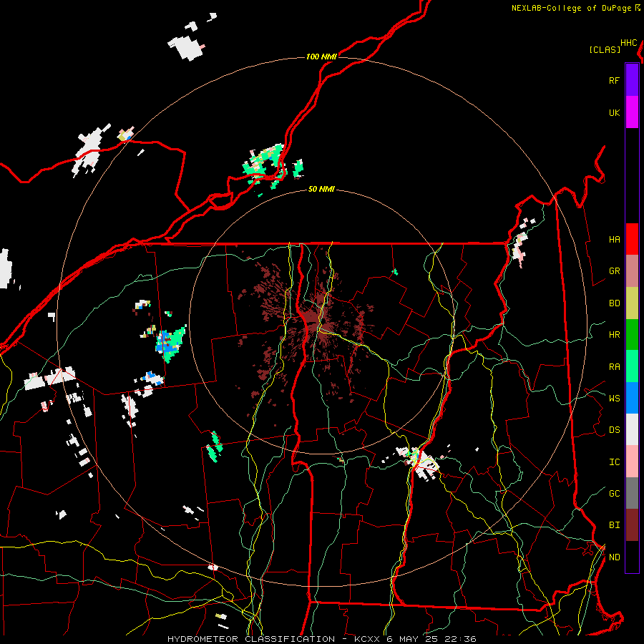Click the DS white legend swatch
644x644 pixels.
point(632,429)
